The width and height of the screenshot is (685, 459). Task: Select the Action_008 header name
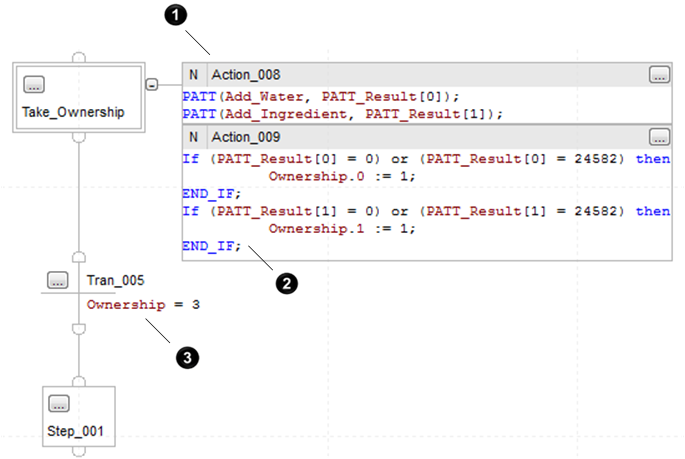click(245, 75)
